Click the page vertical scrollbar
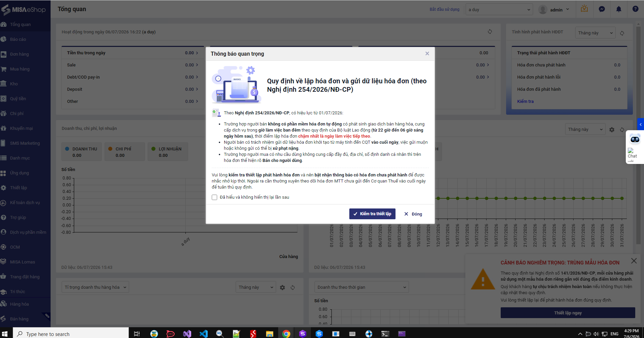Image resolution: width=644 pixels, height=338 pixels. (x=638, y=135)
